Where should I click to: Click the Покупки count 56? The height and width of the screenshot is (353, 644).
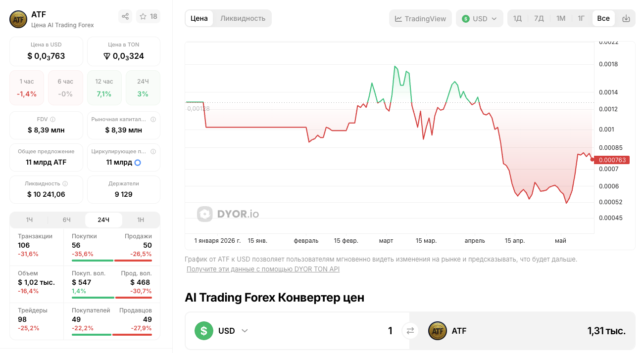click(76, 245)
